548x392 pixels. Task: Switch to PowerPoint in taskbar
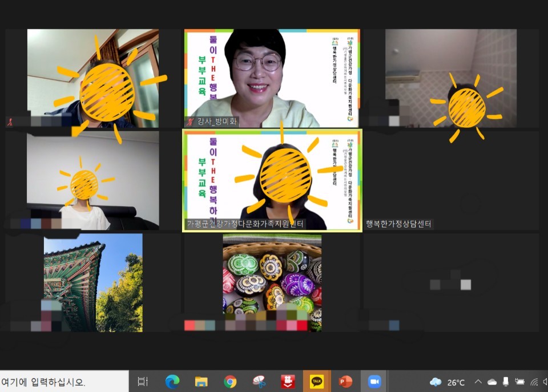(x=345, y=382)
